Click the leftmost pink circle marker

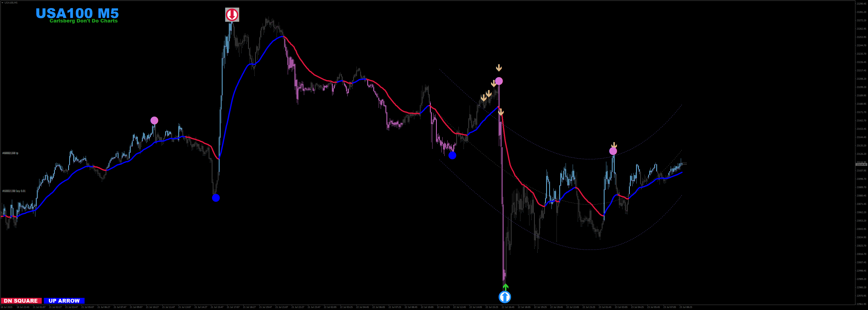click(x=154, y=120)
